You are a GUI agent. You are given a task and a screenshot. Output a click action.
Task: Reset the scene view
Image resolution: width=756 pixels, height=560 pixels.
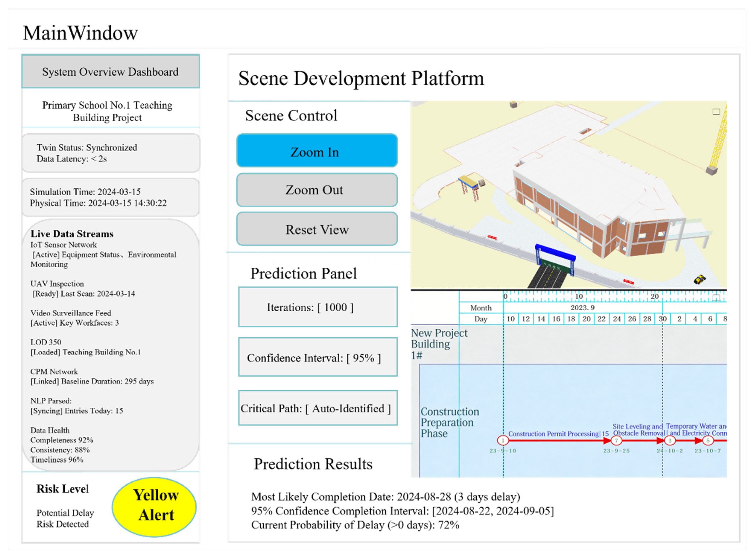click(317, 229)
